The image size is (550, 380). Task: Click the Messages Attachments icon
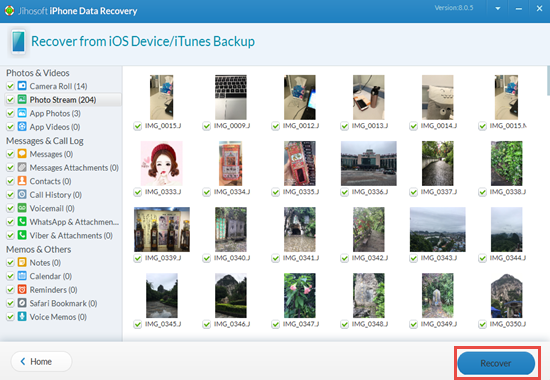coord(22,167)
